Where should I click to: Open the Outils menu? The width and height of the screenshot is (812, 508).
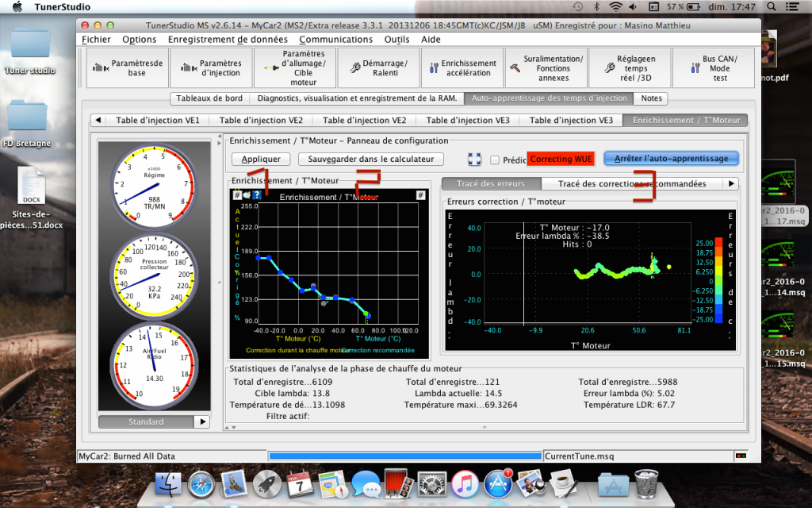[x=396, y=40]
